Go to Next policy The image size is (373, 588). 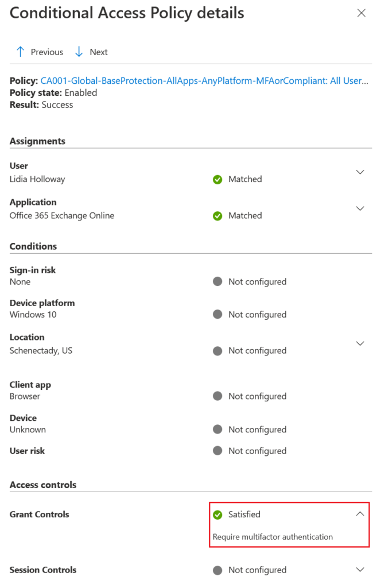coord(98,52)
